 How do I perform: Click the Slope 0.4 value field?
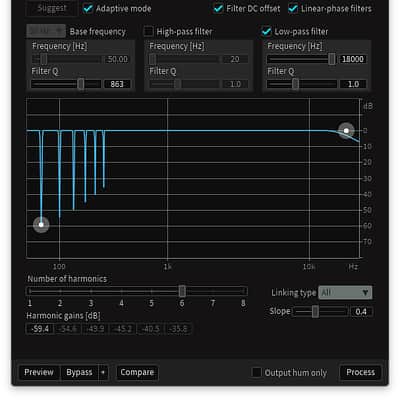361,312
